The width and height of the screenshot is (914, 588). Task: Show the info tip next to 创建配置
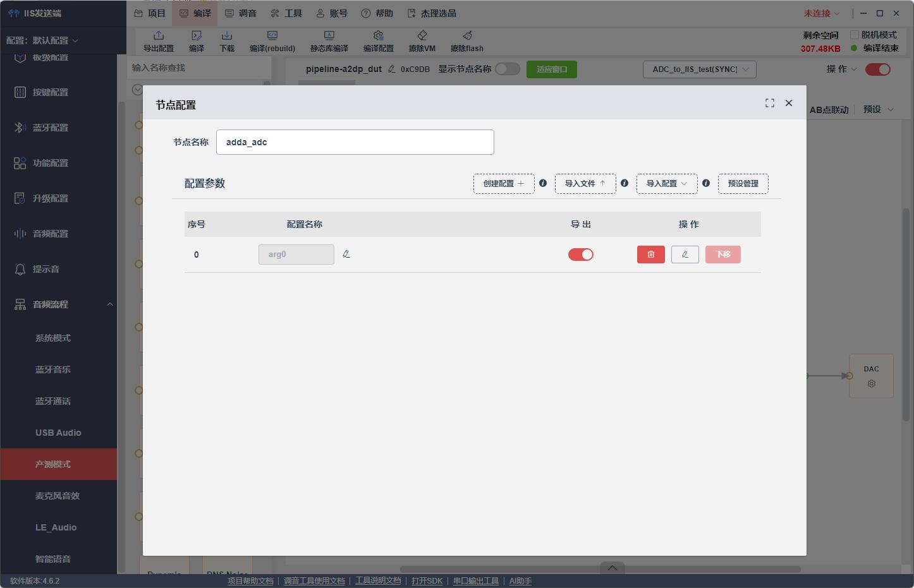(543, 183)
